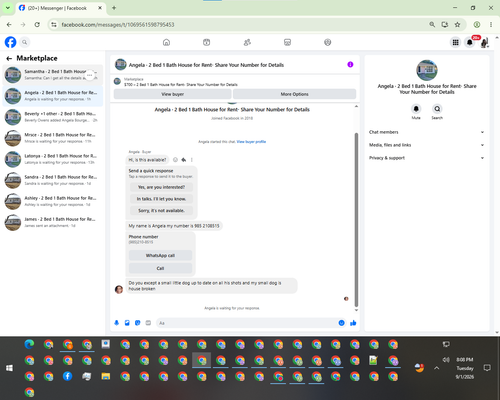Show hidden system tray icons chevron

(437, 368)
